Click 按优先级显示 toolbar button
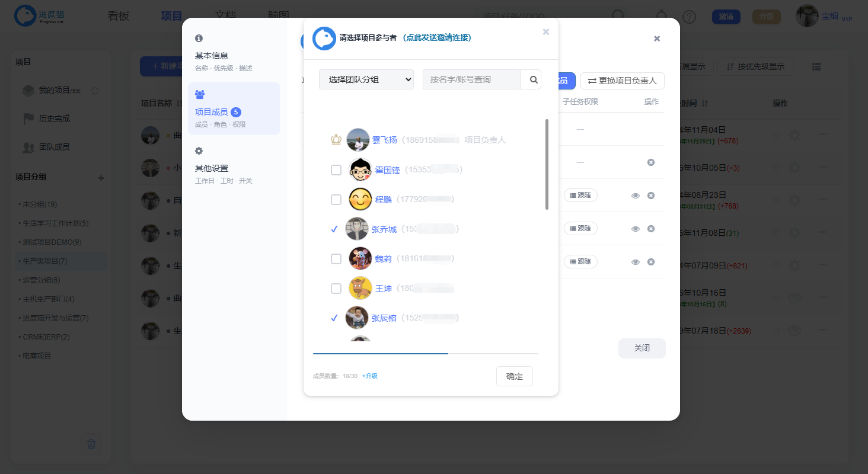The image size is (868, 474). [755, 66]
